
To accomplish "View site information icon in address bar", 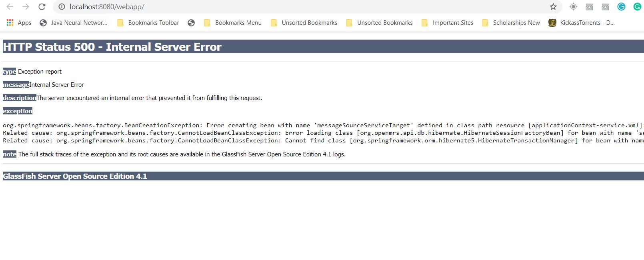I will pos(62,7).
